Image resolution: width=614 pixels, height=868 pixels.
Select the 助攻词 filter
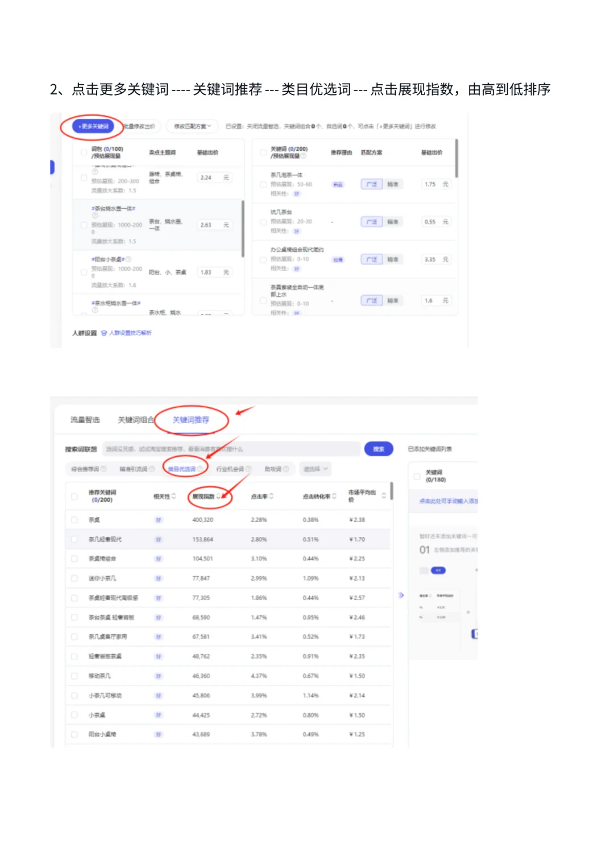(273, 469)
